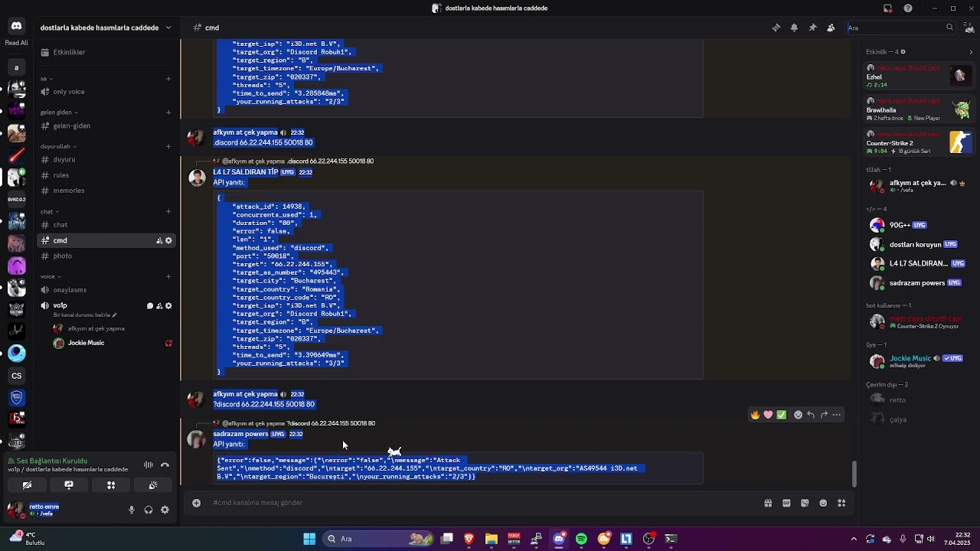Collapse the voice category
980x551 pixels.
51,277
